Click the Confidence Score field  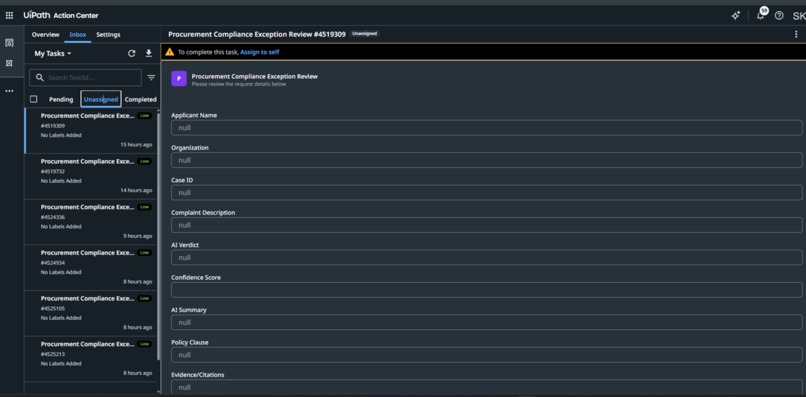coord(486,290)
